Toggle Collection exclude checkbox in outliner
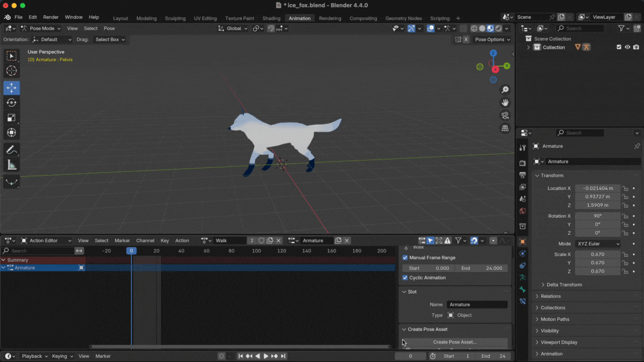644x362 pixels. 618,47
